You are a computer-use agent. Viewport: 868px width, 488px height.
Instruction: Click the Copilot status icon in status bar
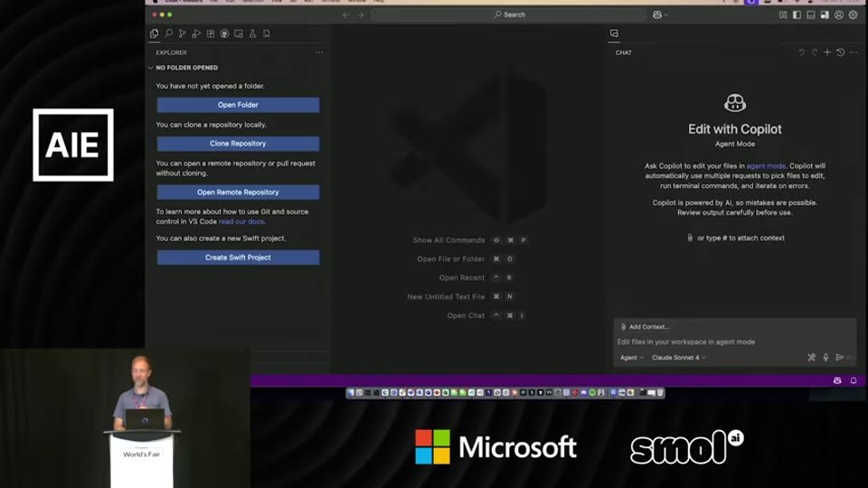837,380
